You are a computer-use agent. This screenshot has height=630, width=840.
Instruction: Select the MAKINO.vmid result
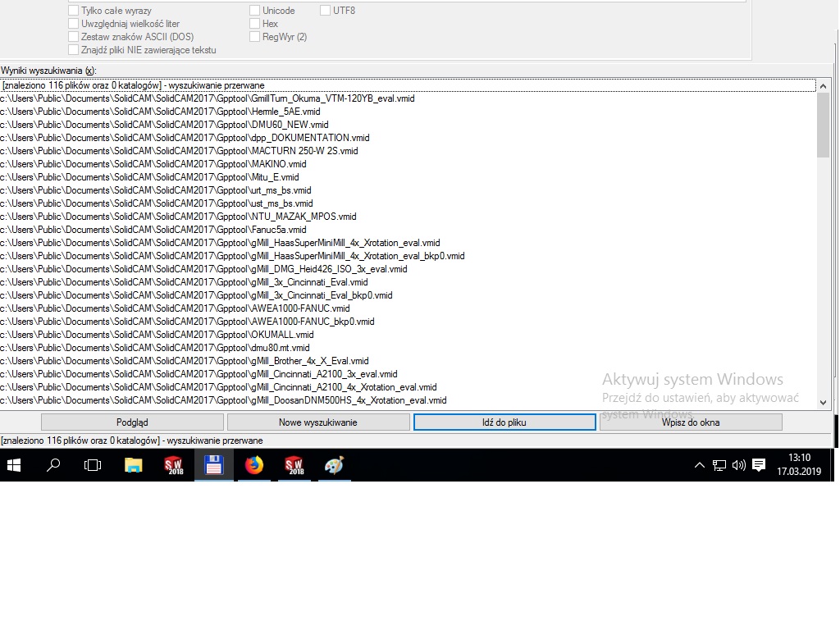tap(408, 164)
